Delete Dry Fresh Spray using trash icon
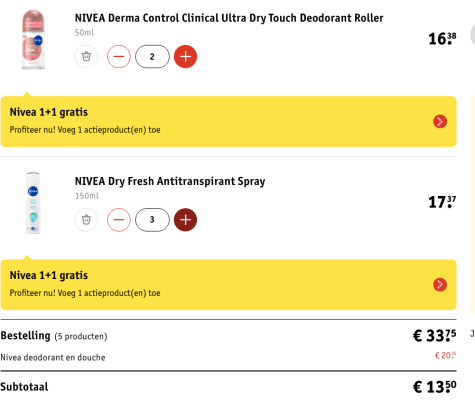This screenshot has width=475, height=400. coord(86,220)
